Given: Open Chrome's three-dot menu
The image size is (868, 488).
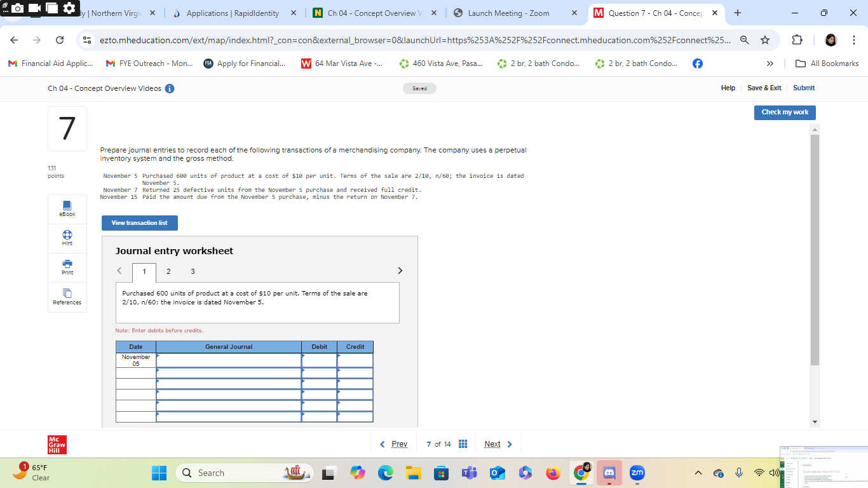Looking at the screenshot, I should (x=855, y=40).
